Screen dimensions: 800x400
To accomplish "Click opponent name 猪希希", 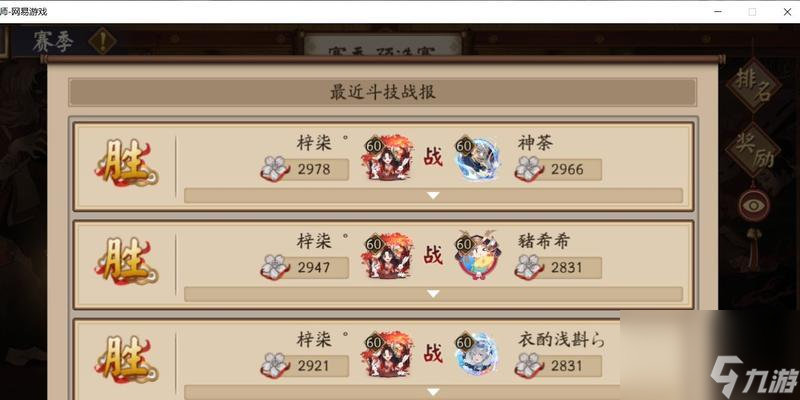I will (543, 241).
